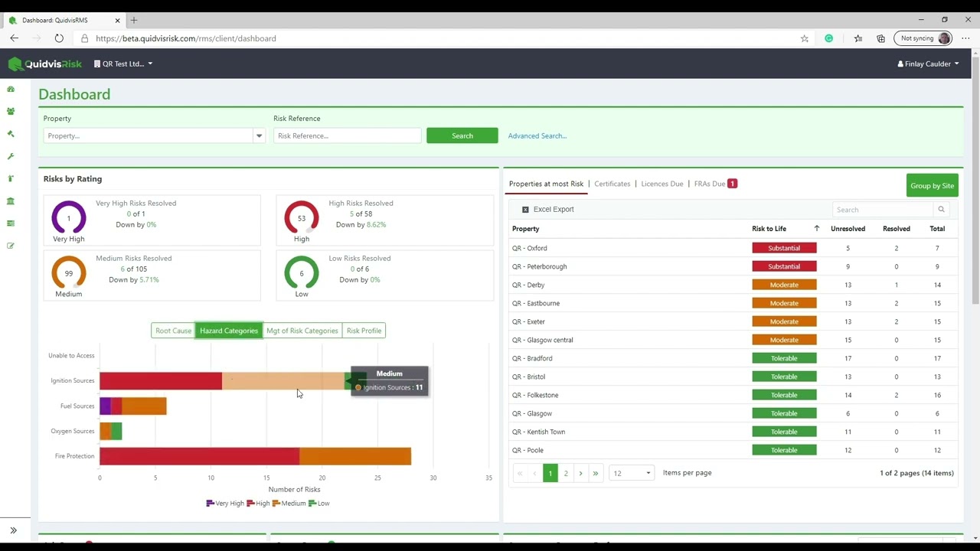This screenshot has width=980, height=551.
Task: Click the QuidvisRisk logo
Action: 45,64
